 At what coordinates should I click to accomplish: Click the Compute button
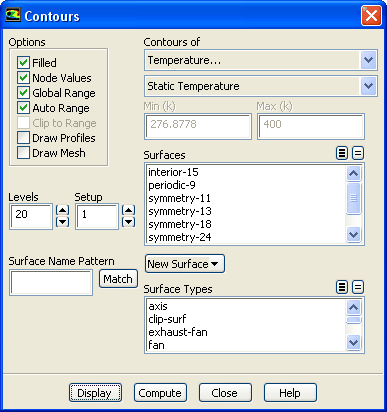(160, 393)
